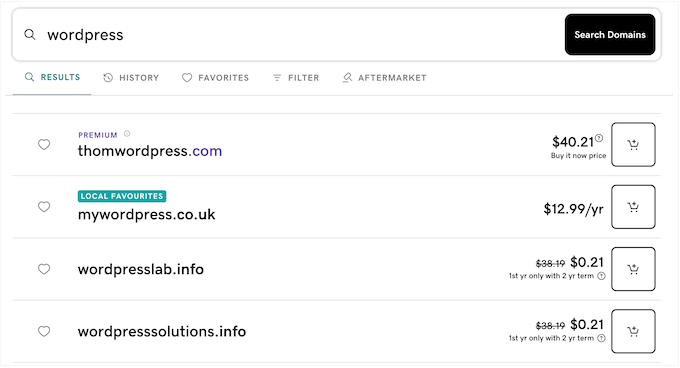Image resolution: width=680 pixels, height=368 pixels.
Task: Add wordpresssolutions.info to cart
Action: 633,331
